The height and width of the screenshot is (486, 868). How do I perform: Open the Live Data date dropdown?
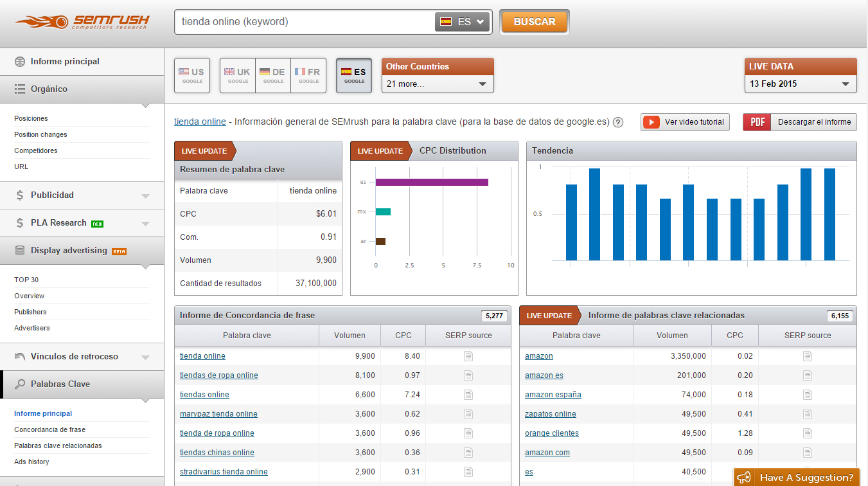[801, 84]
